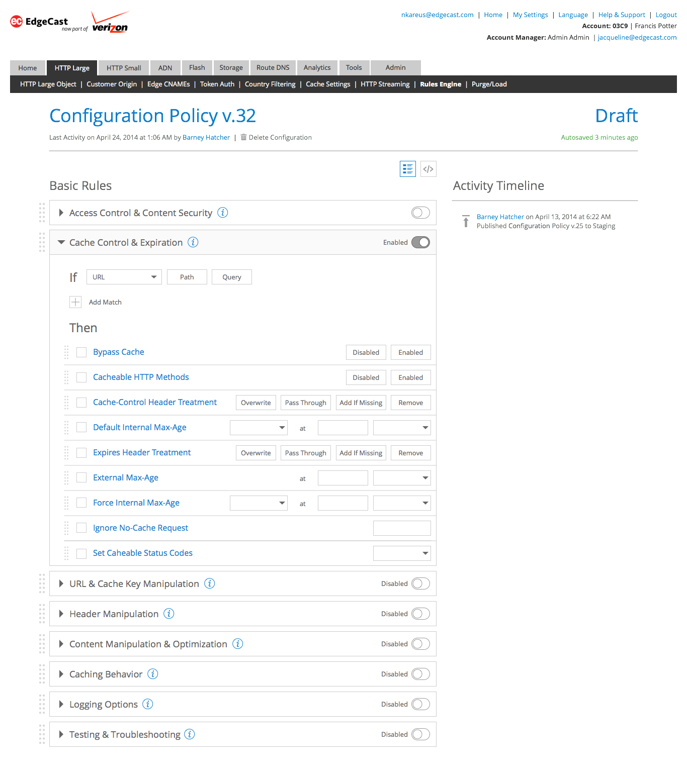687x784 pixels.
Task: Collapse Cache Control & Expiration section
Action: click(x=61, y=242)
